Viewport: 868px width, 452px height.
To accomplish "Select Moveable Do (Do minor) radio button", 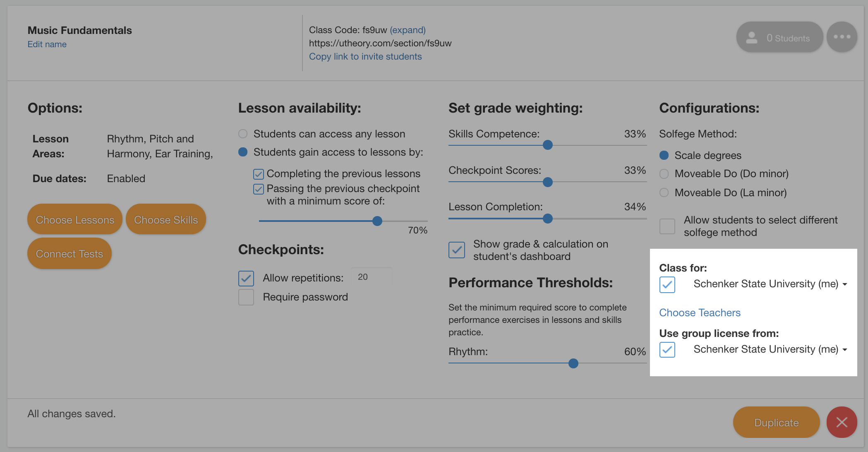I will point(665,174).
